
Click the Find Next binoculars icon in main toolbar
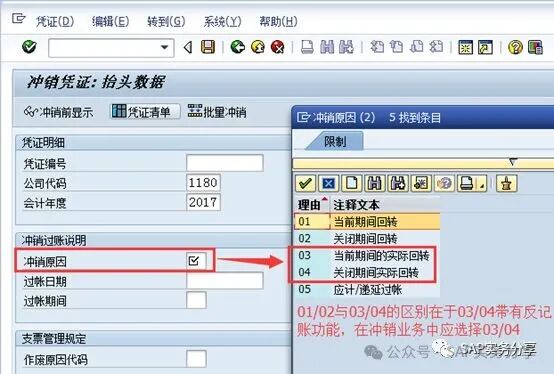pos(346,47)
